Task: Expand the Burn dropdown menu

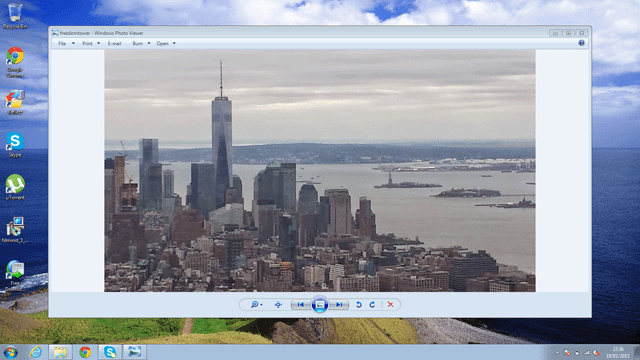Action: [141, 43]
